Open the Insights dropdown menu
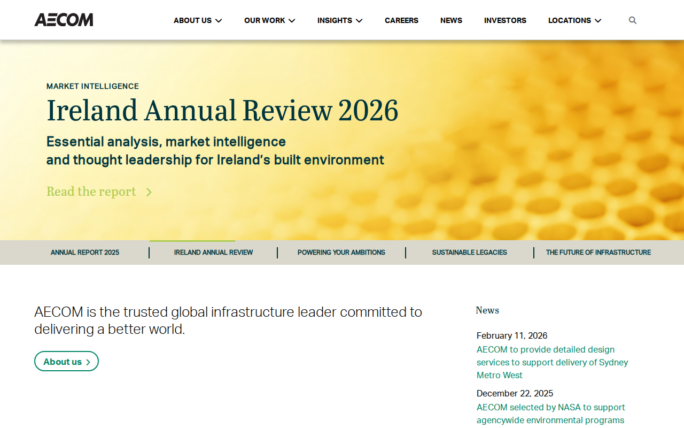Screen dimensions: 684x428 click(339, 20)
